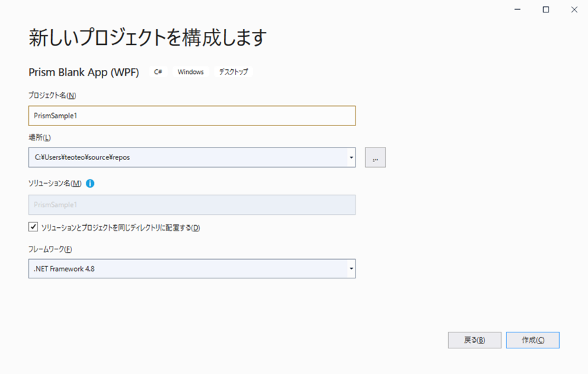Click the location path text field
This screenshot has height=374, width=588.
coord(187,158)
